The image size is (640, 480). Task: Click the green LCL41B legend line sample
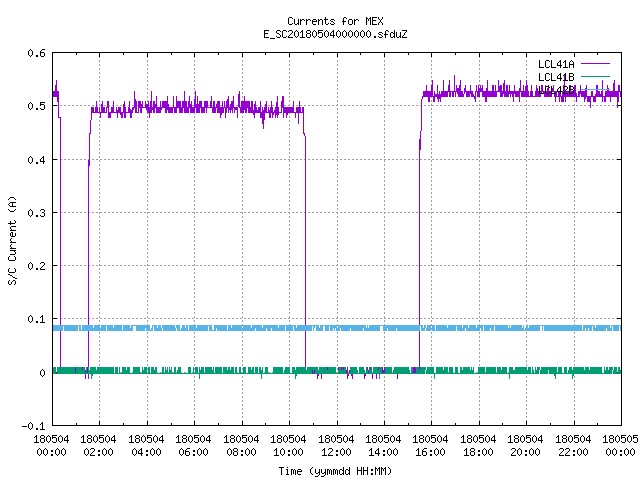pos(595,76)
